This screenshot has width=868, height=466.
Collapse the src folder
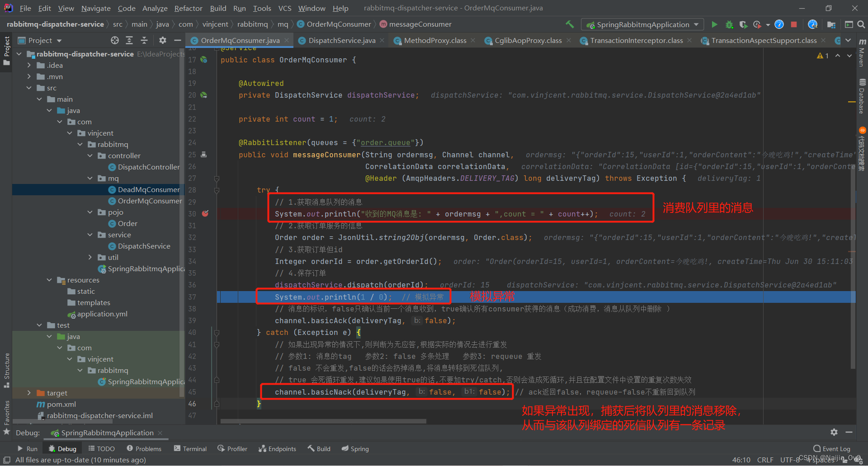(29, 88)
